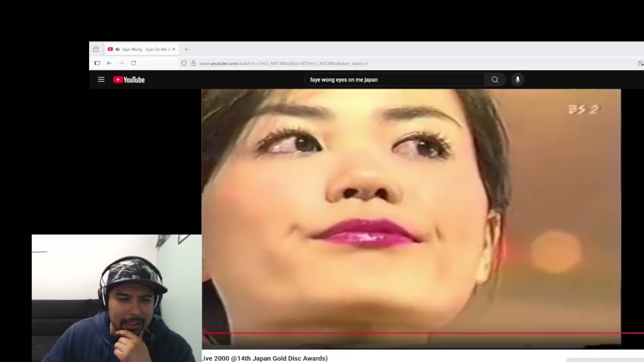Click the streamer webcam overlay
This screenshot has width=644, height=362.
[x=116, y=298]
